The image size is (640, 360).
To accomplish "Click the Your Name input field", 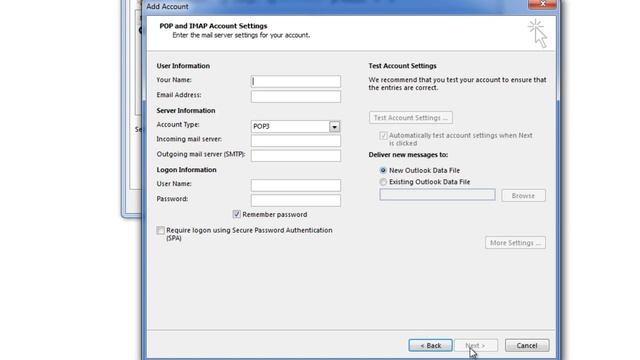I will click(x=296, y=81).
